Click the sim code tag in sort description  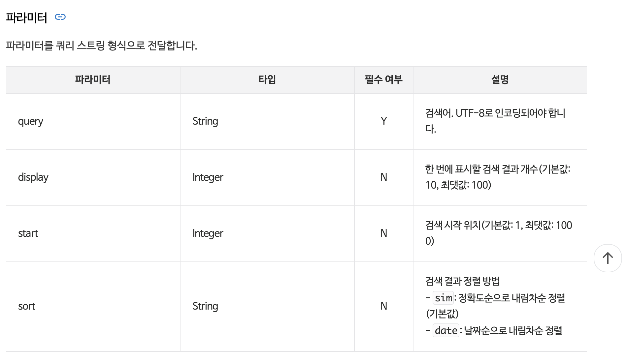tap(443, 298)
